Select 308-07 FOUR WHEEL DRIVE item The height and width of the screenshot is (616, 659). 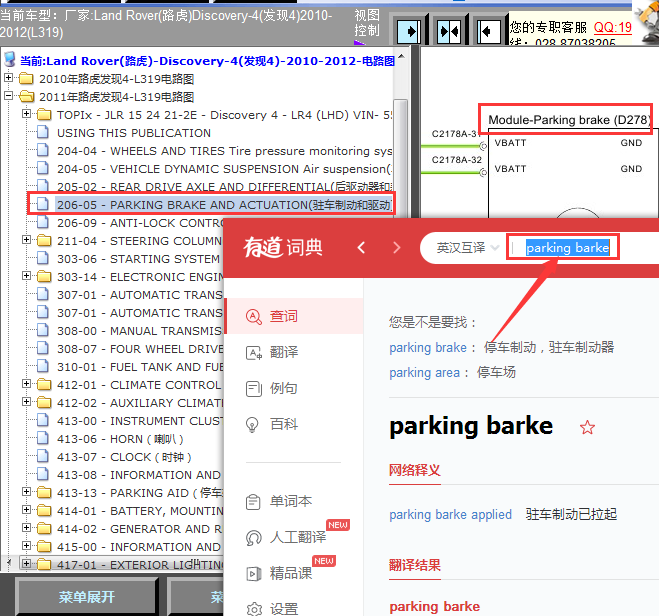(x=140, y=349)
